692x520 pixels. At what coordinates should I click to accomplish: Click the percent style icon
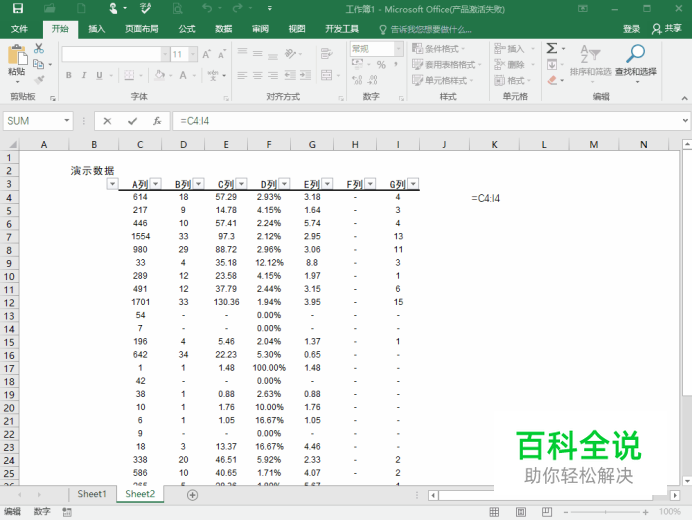(x=381, y=65)
